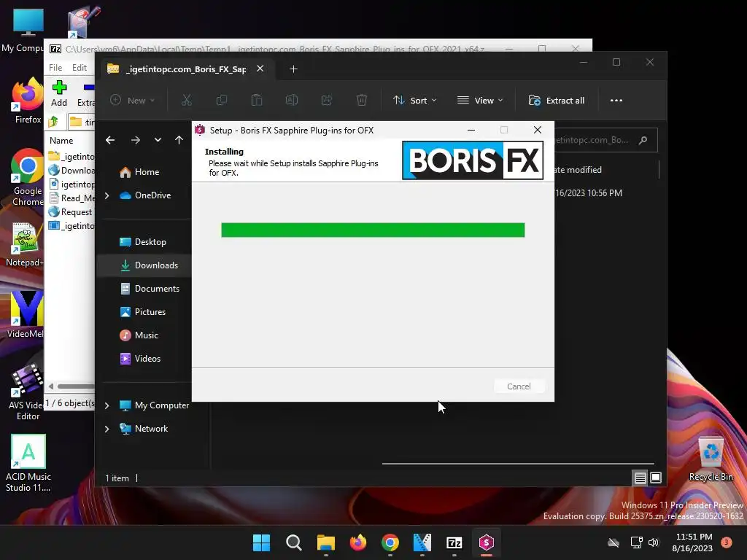Open the ACID Music Studio desktop shortcut

click(28, 463)
